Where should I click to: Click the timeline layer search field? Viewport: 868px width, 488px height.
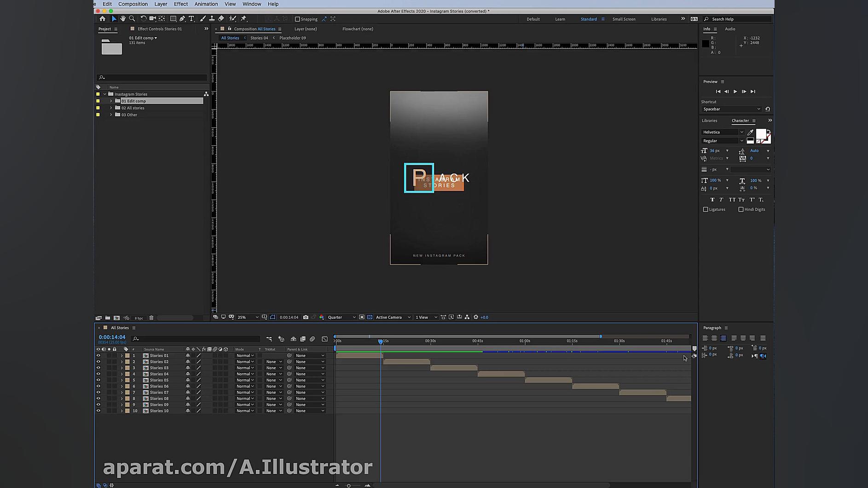pyautogui.click(x=198, y=339)
